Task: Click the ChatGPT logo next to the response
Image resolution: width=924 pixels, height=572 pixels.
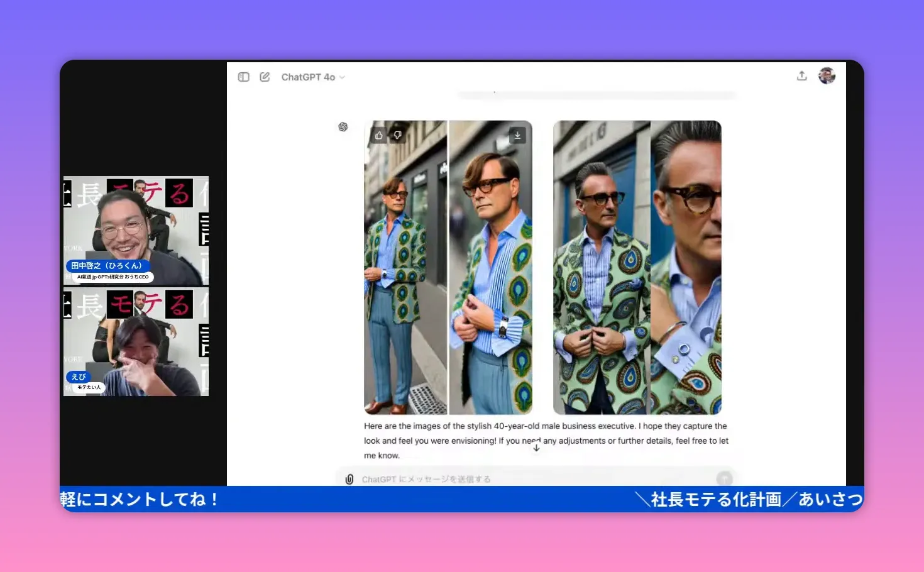Action: (343, 127)
